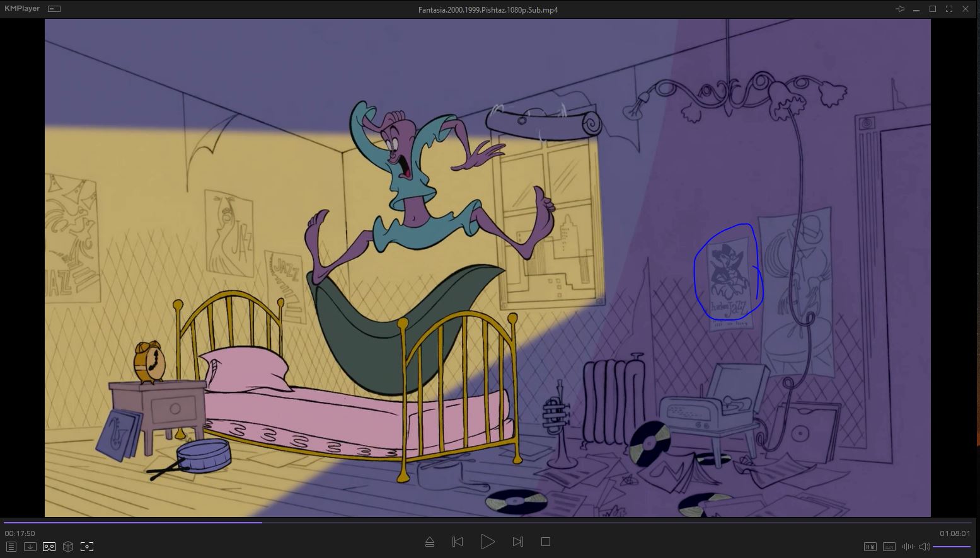Open the 3D cube settings icon
The width and height of the screenshot is (980, 558).
tap(68, 547)
